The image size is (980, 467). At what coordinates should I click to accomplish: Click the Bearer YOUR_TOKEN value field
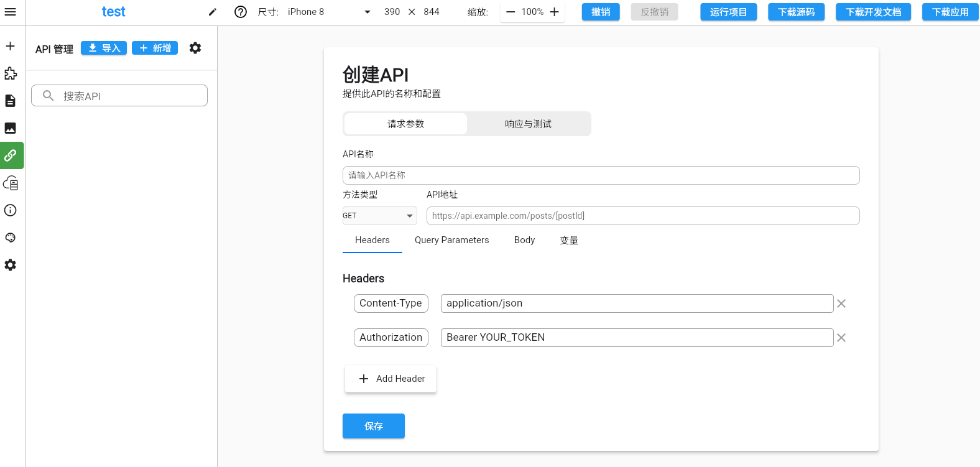tap(637, 338)
